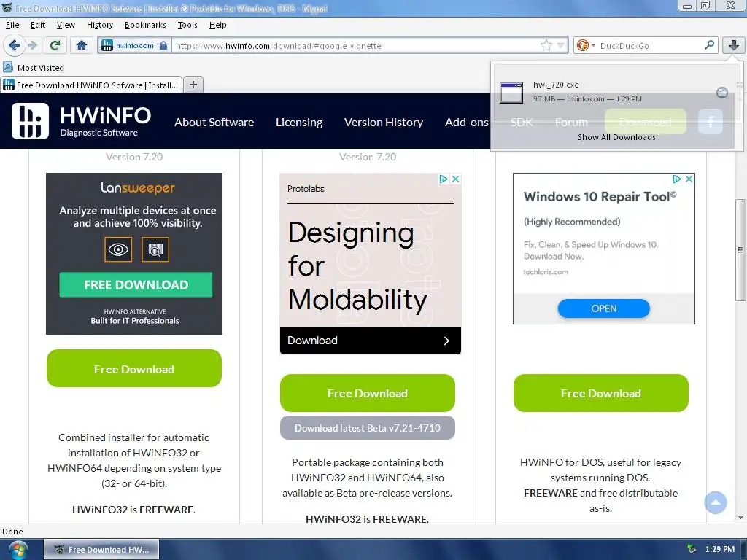Click Lansweeper FREE DOWNLOAD ad button
Image resolution: width=747 pixels, height=560 pixels.
click(136, 285)
